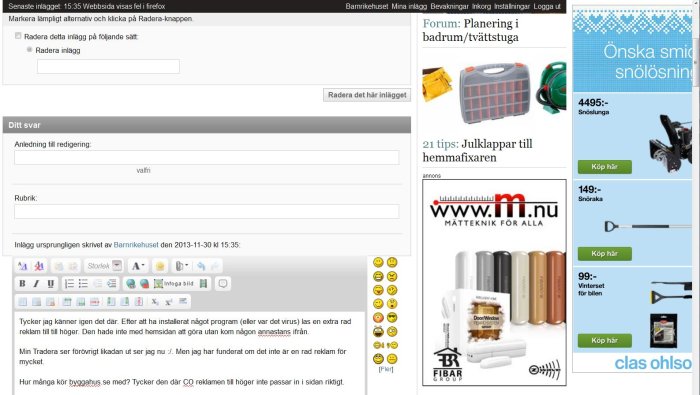Open the Clas Ohlson logo banner

click(653, 363)
